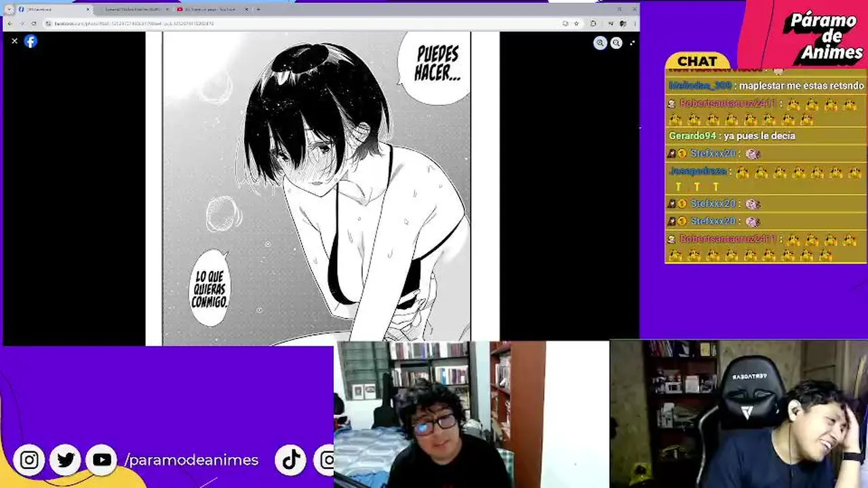Zoom out on the Facebook photo
The width and height of the screenshot is (868, 488).
[x=616, y=43]
